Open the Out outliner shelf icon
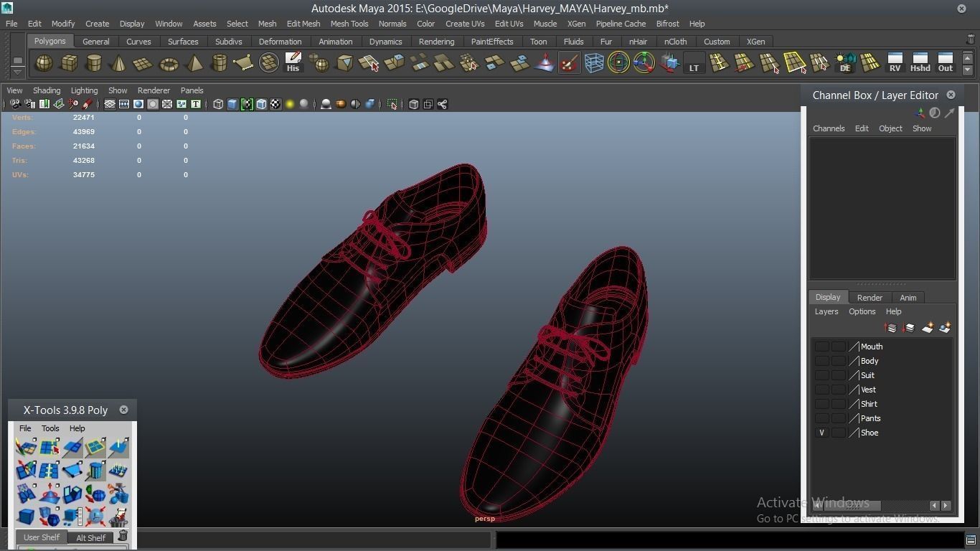The height and width of the screenshot is (551, 980). pyautogui.click(x=946, y=63)
